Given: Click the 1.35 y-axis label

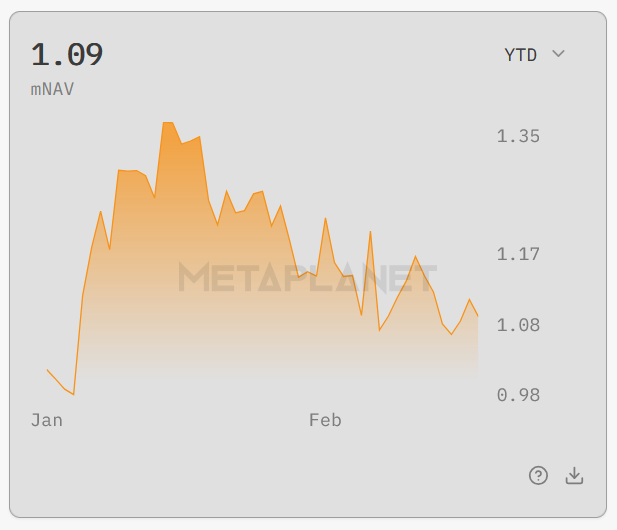Looking at the screenshot, I should 518,136.
